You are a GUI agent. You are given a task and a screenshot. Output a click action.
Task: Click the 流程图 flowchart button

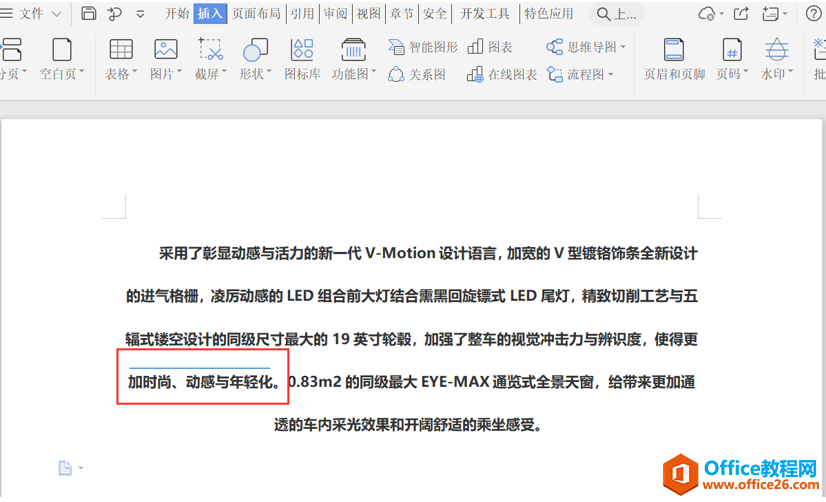click(574, 74)
